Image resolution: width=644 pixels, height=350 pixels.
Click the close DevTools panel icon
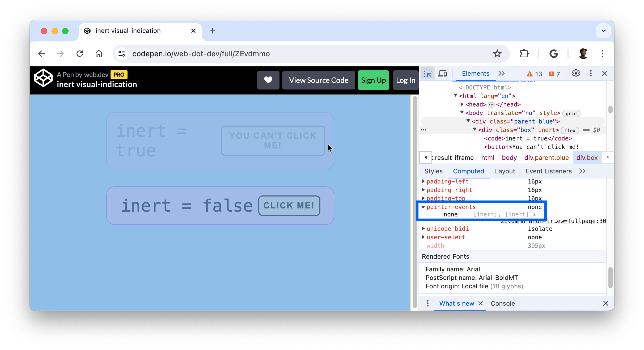(x=605, y=73)
